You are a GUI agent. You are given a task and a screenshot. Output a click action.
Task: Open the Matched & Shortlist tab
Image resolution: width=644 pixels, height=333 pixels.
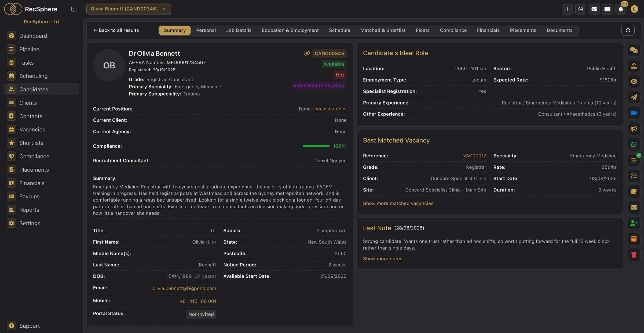point(383,30)
